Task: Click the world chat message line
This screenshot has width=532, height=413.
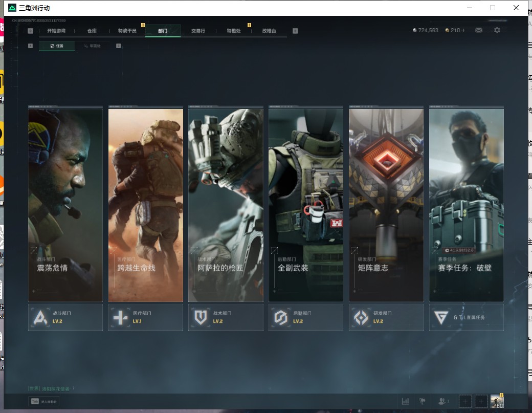Action: point(51,388)
